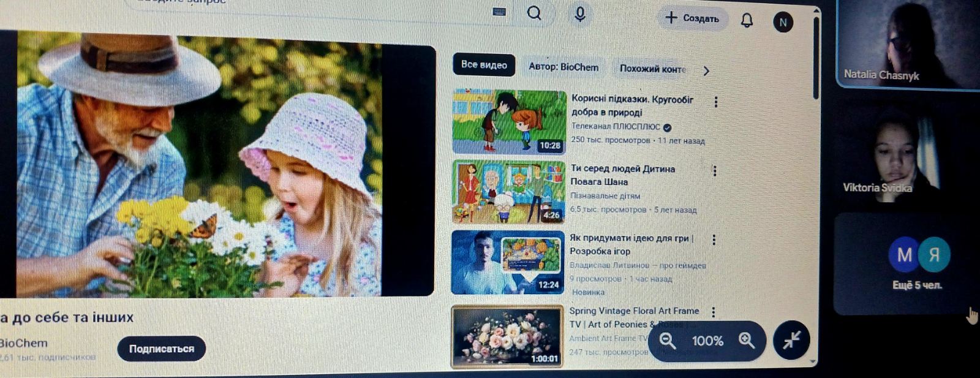The image size is (980, 378).
Task: Collapse the shared screen view button
Action: point(791,340)
